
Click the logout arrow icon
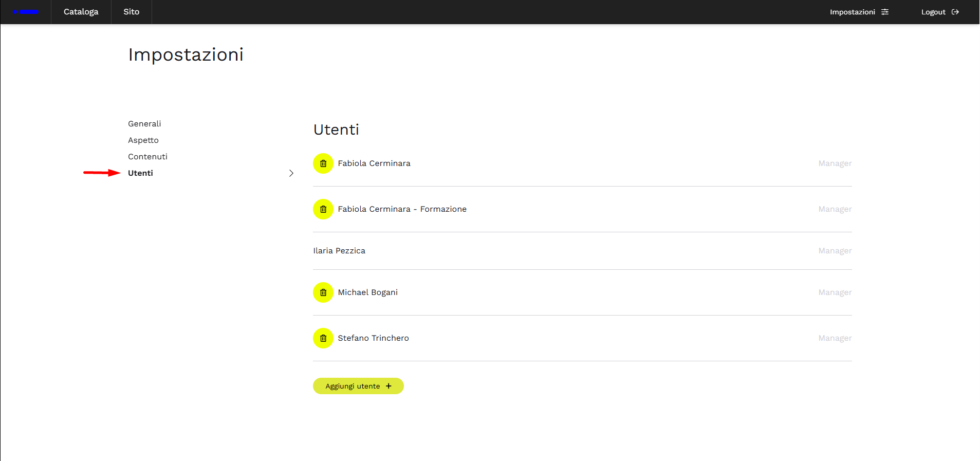click(x=955, y=12)
